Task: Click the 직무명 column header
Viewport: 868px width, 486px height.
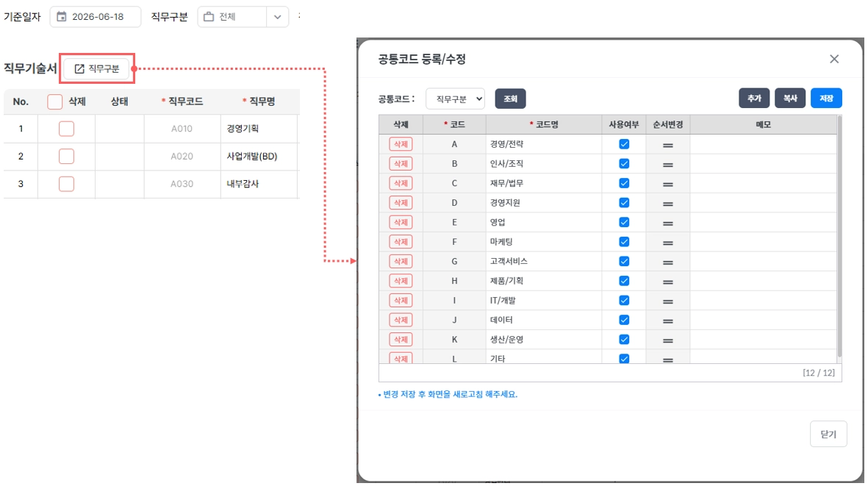Action: [259, 101]
